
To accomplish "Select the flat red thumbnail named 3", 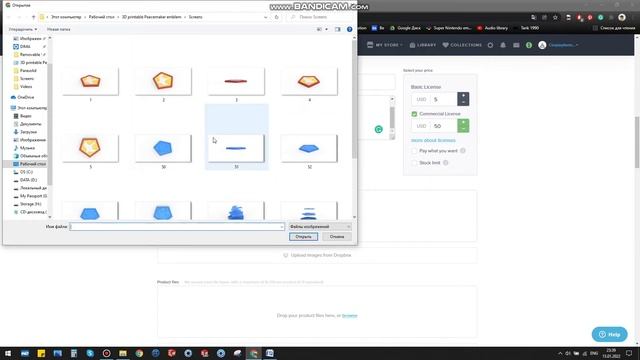I will [x=236, y=82].
